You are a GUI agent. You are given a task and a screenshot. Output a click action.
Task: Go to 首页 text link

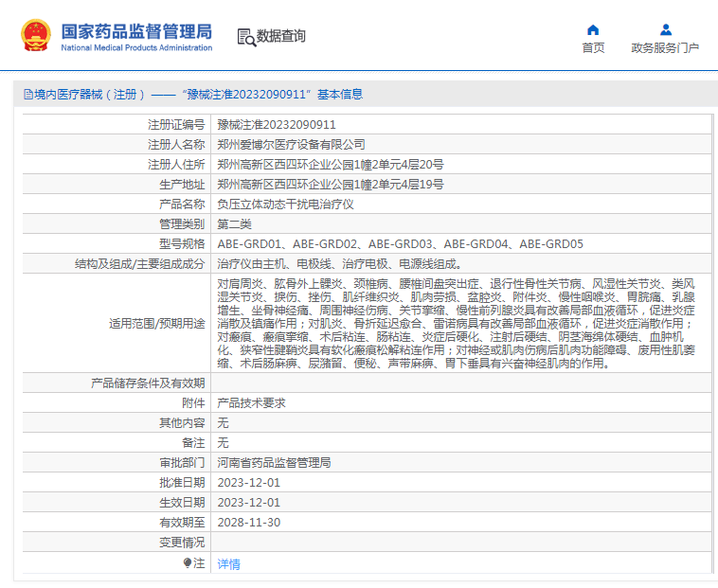click(593, 47)
